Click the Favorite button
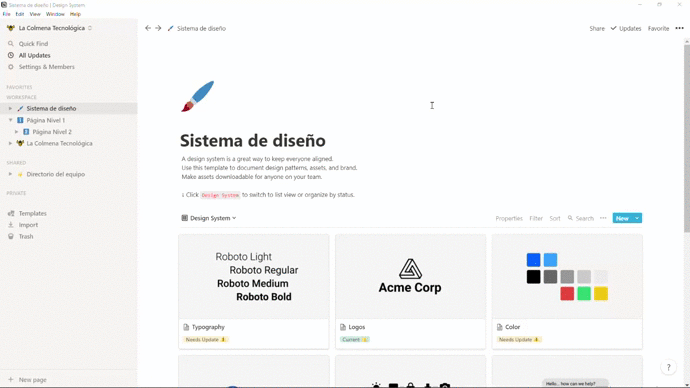This screenshot has width=690, height=388. [x=658, y=29]
